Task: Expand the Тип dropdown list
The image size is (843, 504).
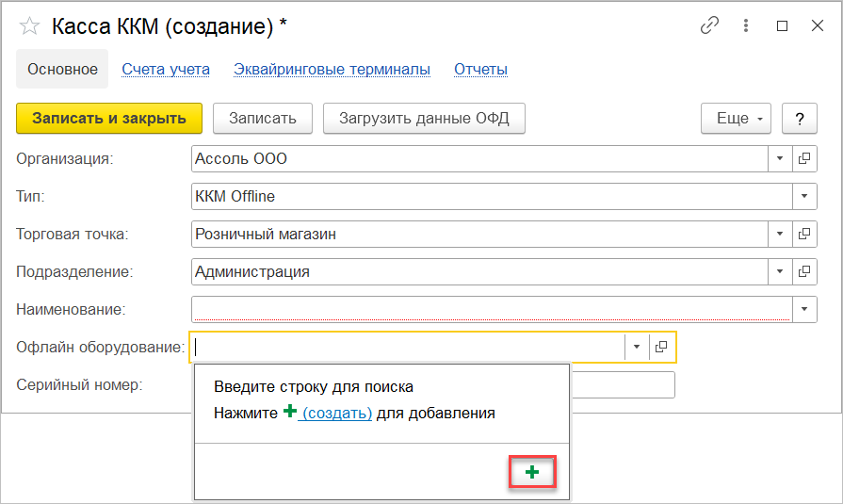Action: [804, 196]
